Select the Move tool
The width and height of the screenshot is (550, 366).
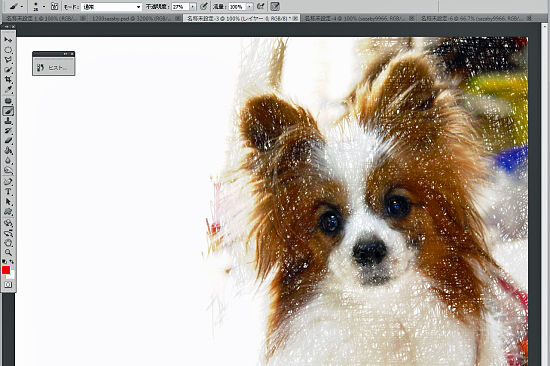[x=8, y=40]
